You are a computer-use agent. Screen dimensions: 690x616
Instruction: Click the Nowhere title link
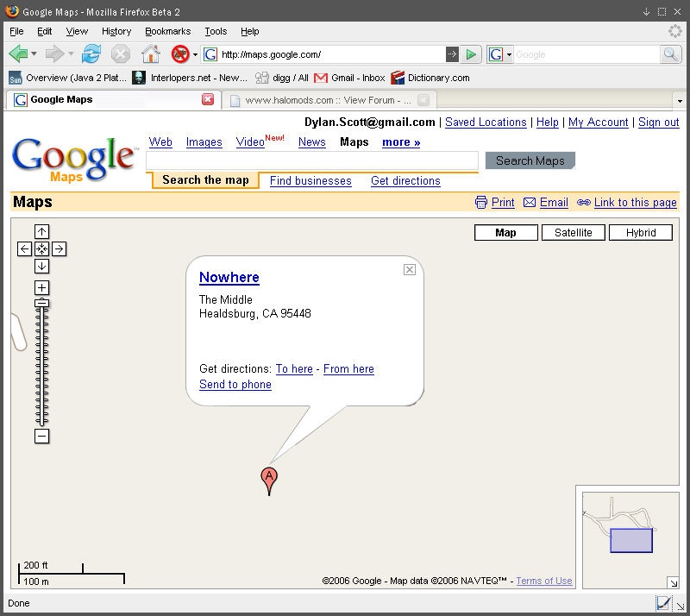click(x=229, y=277)
